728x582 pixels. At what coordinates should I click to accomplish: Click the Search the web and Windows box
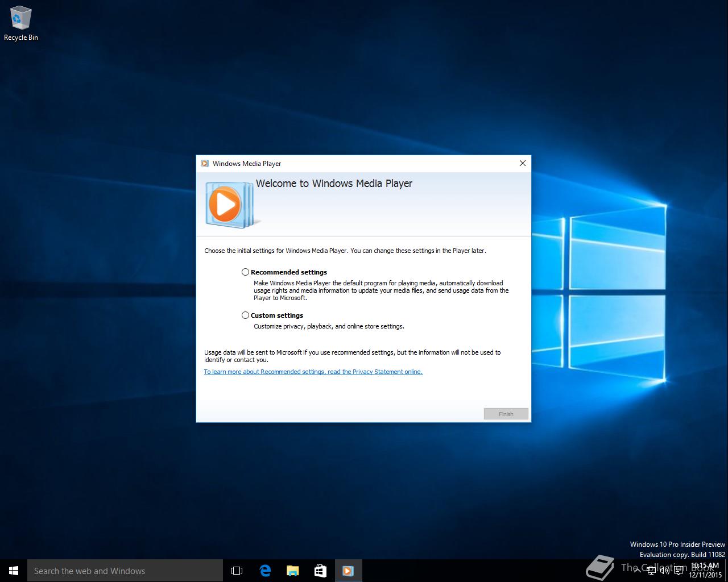pos(125,571)
